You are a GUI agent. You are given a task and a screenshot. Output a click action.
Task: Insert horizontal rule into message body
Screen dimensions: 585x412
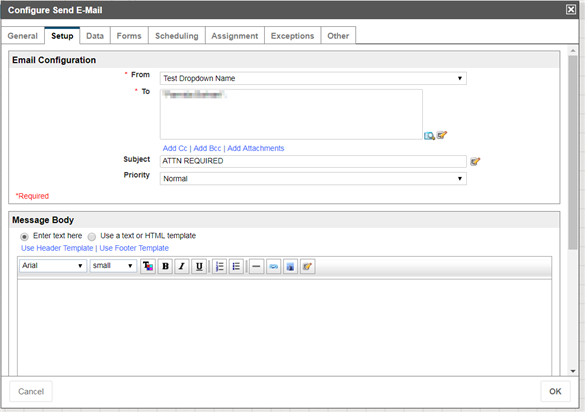[256, 266]
